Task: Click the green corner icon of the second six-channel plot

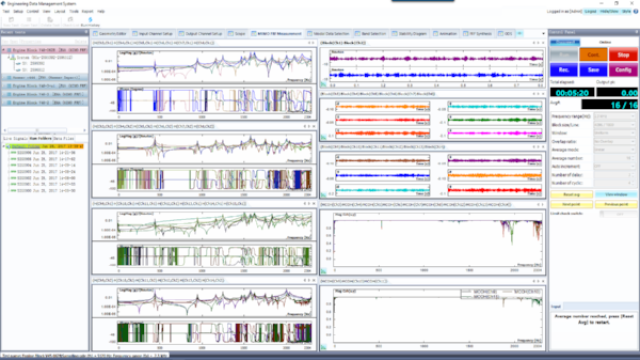Action: pyautogui.click(x=324, y=195)
